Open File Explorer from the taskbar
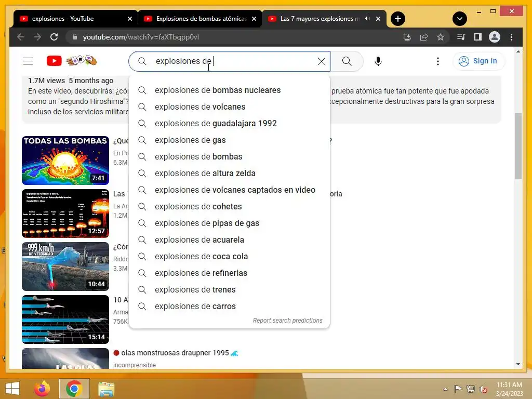Image resolution: width=532 pixels, height=399 pixels. click(106, 389)
